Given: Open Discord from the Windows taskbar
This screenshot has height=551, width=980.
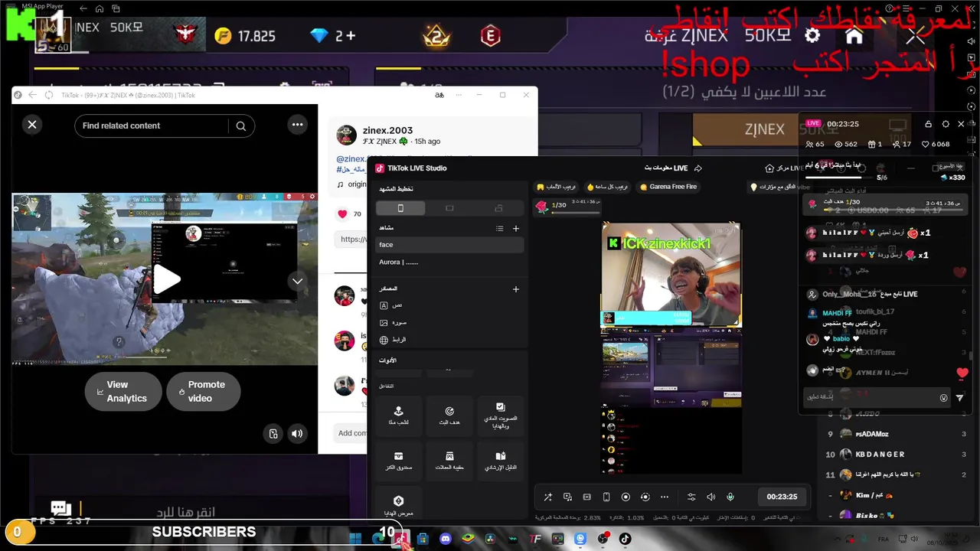Looking at the screenshot, I should tap(446, 539).
